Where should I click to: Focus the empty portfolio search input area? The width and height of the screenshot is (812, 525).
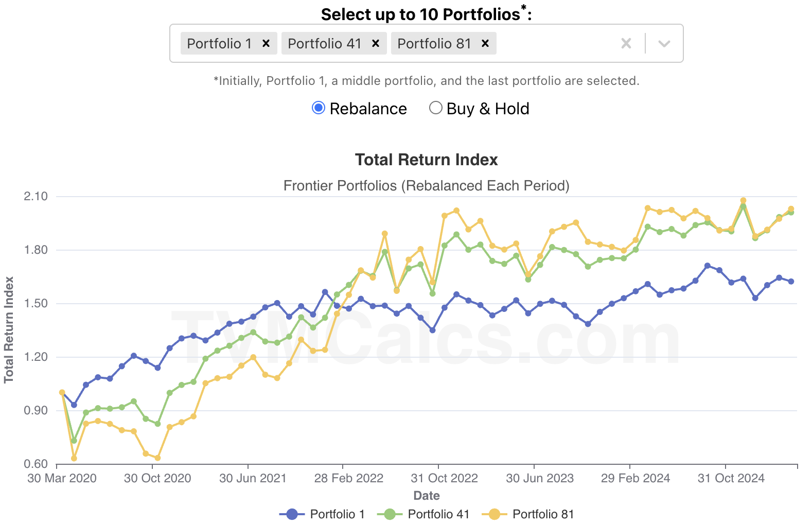tap(556, 43)
